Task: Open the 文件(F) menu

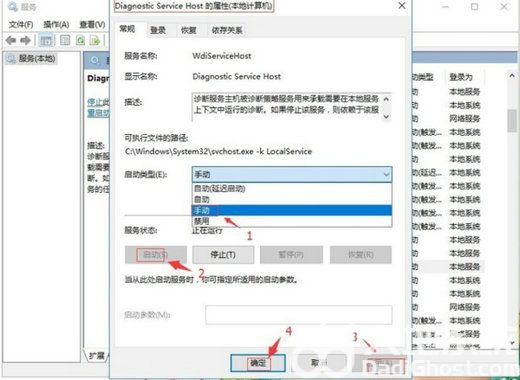Action: click(x=21, y=24)
